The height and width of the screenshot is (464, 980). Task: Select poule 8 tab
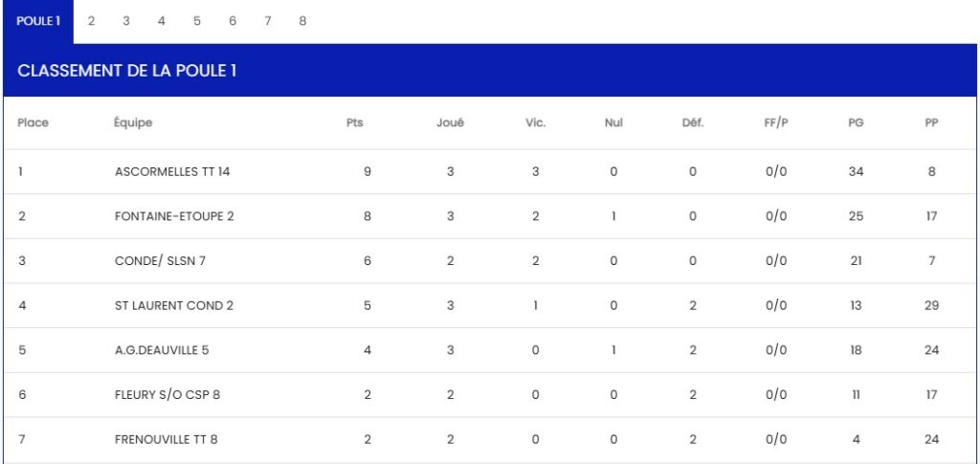point(302,22)
